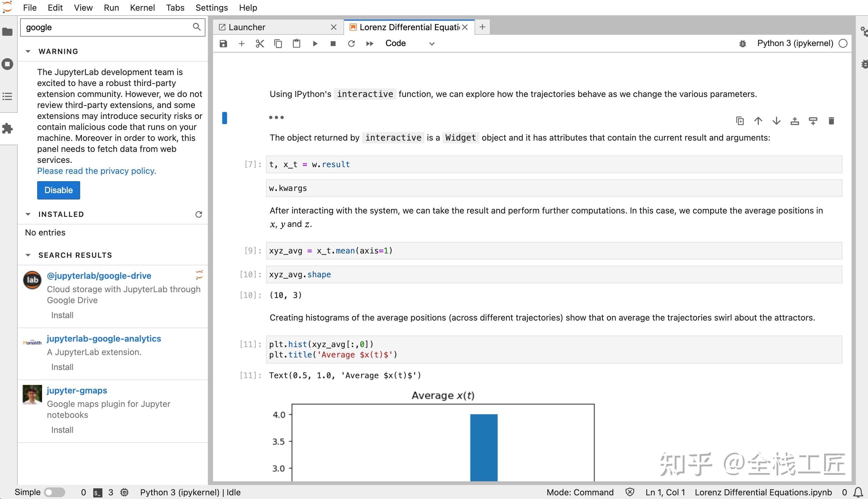Interrupt the kernel with stop icon
This screenshot has width=868, height=499.
tap(333, 44)
